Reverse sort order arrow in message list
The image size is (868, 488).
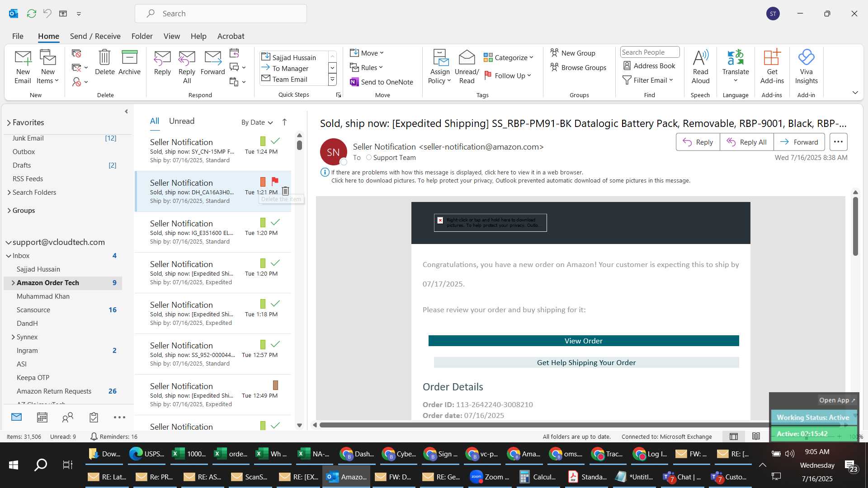click(284, 122)
